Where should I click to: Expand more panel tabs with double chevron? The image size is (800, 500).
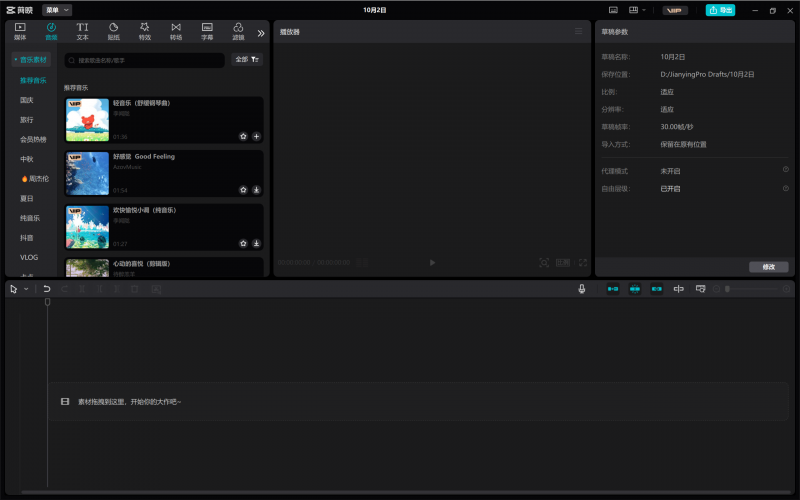click(261, 32)
